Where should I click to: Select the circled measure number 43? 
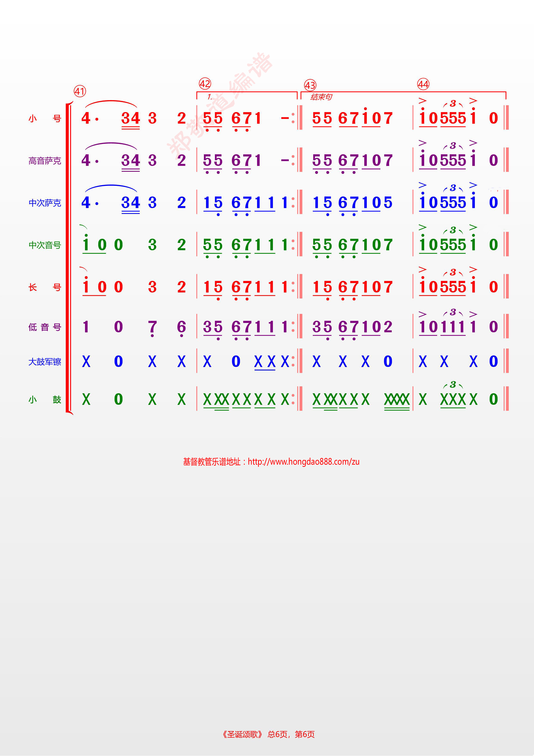[310, 85]
